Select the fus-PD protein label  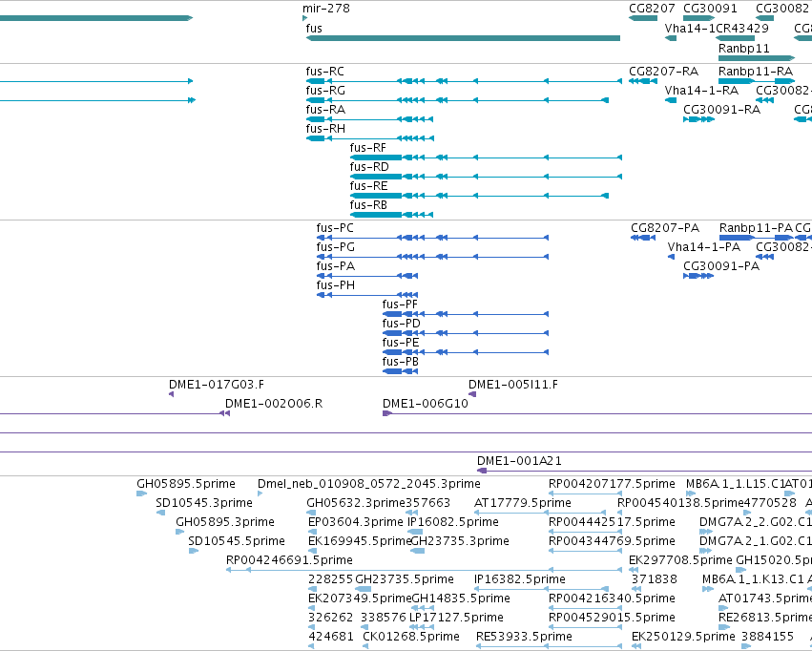point(402,324)
